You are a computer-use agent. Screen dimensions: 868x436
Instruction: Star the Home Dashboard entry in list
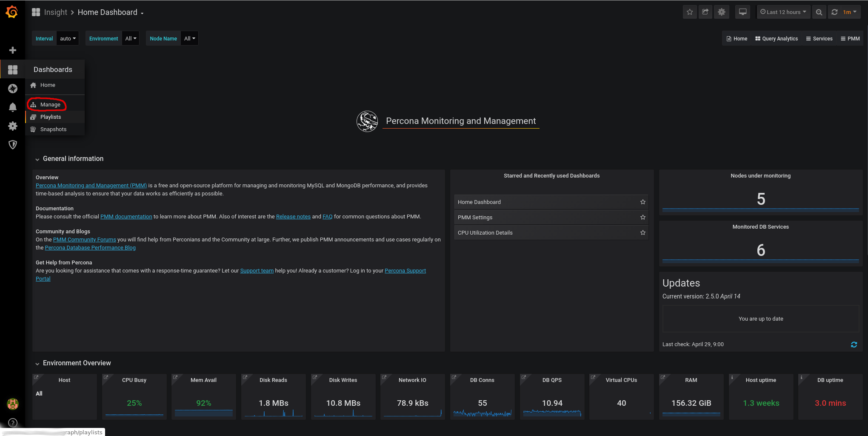pos(643,202)
